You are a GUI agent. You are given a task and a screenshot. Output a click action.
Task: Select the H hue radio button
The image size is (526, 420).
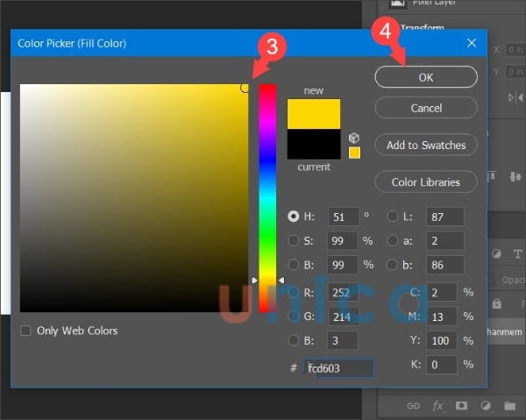(293, 217)
